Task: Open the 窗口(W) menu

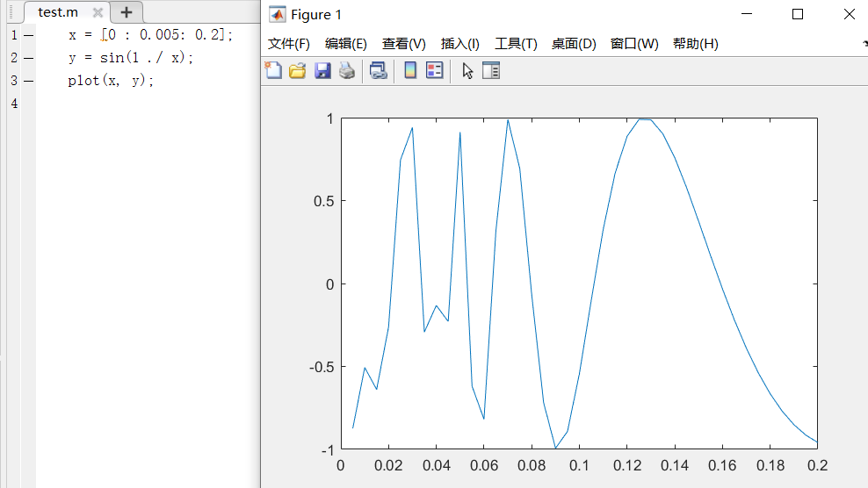Action: [634, 44]
